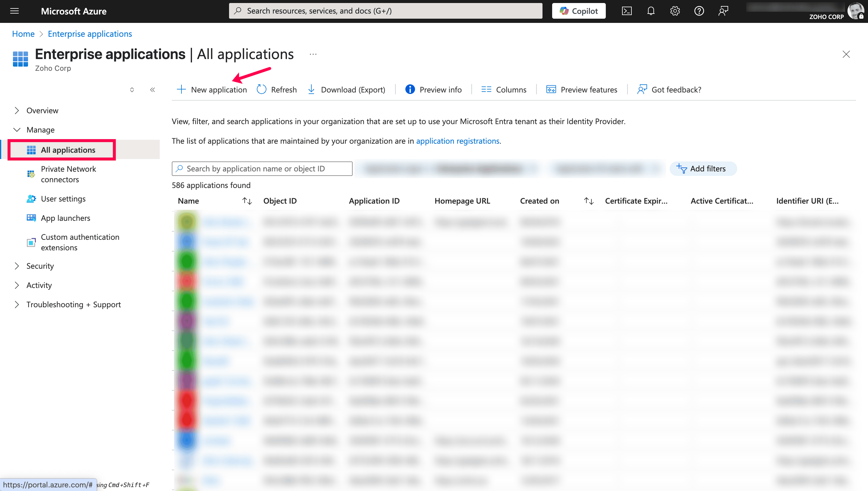Open the Columns chooser
Screen dimensions: 868x491
pos(504,89)
